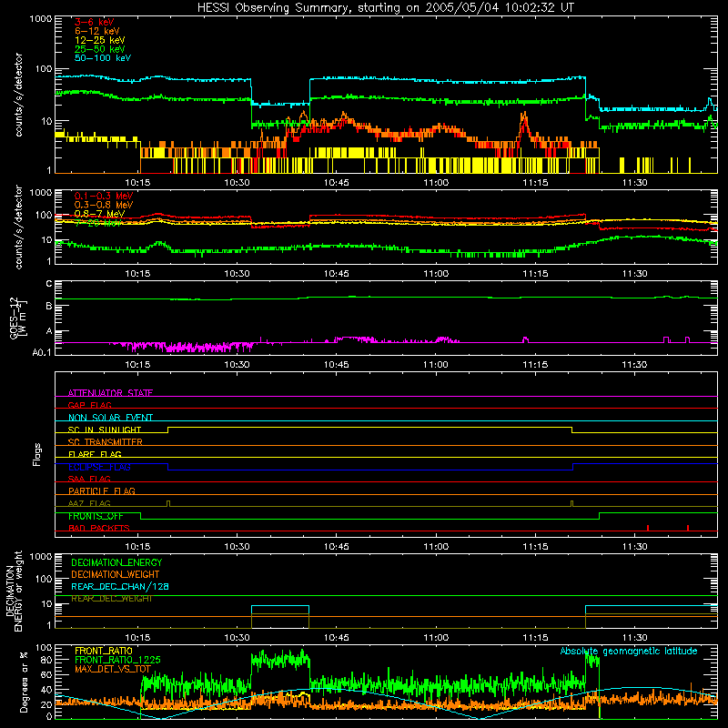Click the 25-50 keV legend entry
Image resolution: width=728 pixels, height=728 pixels.
pos(100,49)
